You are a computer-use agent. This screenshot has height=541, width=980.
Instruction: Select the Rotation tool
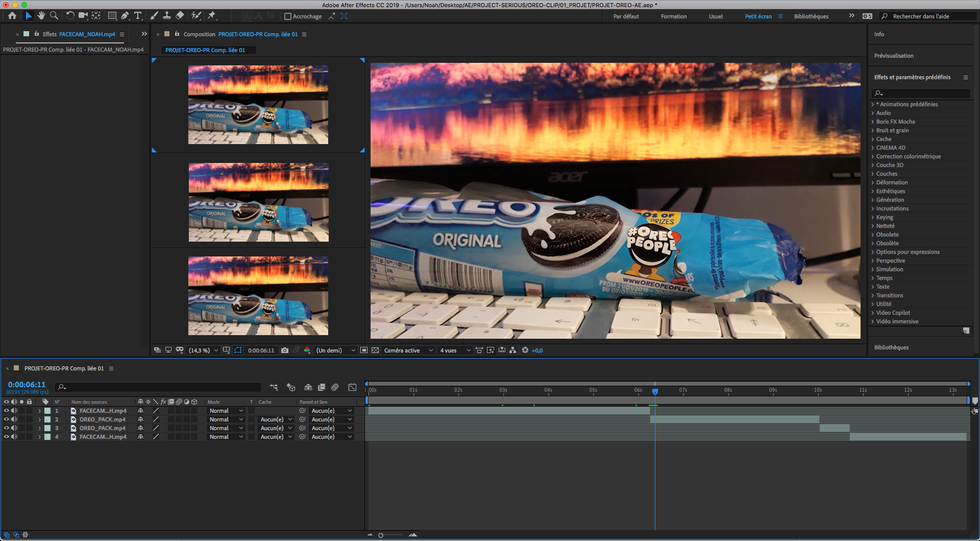(70, 16)
